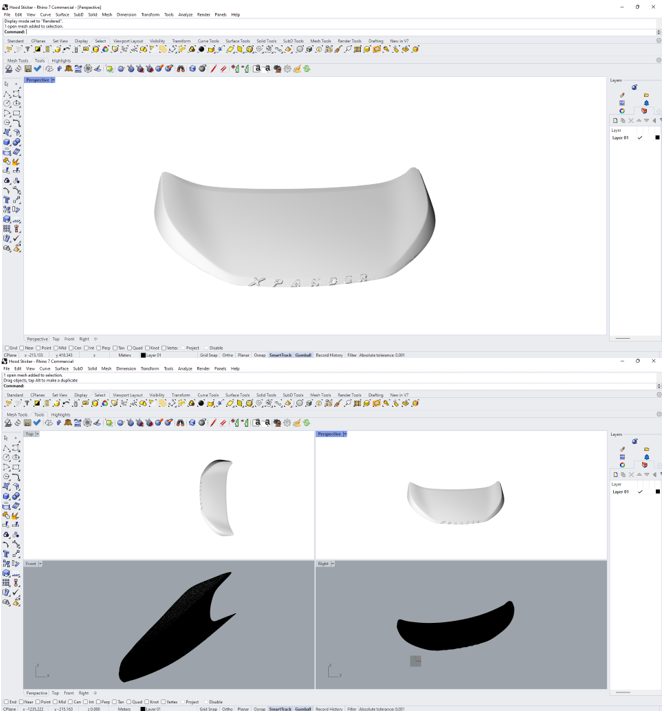Image resolution: width=664 pixels, height=716 pixels.
Task: Click green circular arrows icon in upper window's toolbar
Action: tap(307, 68)
